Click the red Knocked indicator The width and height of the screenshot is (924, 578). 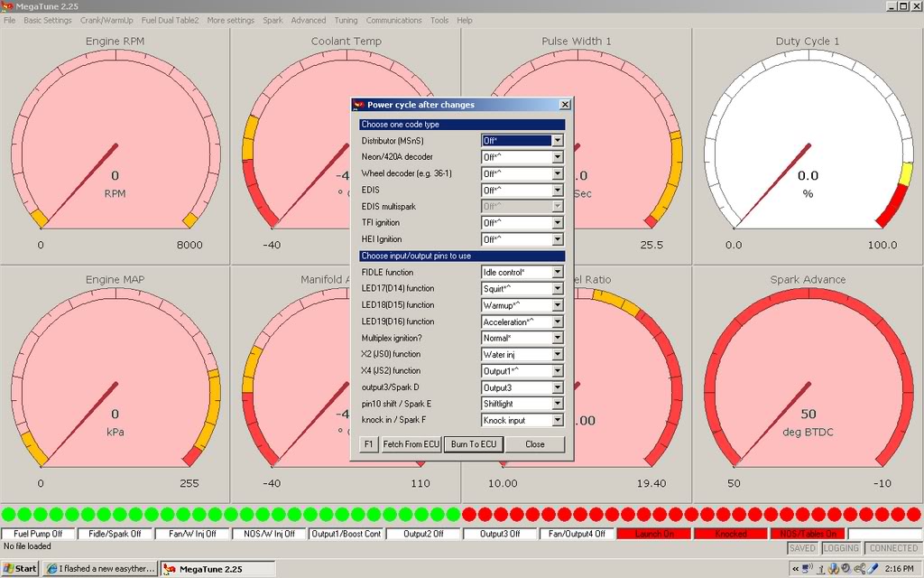pos(731,534)
